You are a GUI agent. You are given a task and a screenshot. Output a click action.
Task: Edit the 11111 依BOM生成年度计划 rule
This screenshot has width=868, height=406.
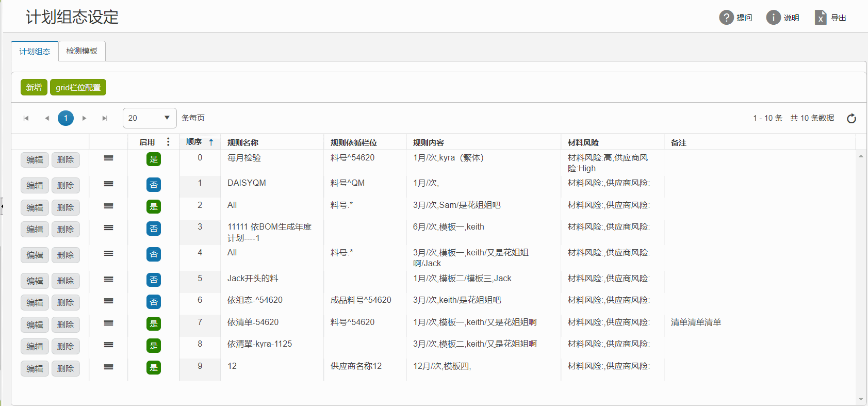(x=35, y=230)
